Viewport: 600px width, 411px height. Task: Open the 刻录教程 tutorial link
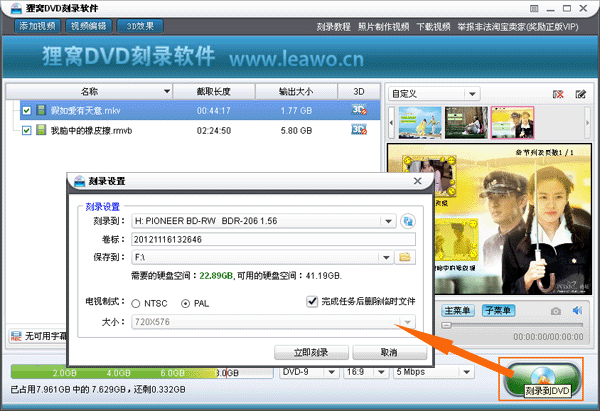[x=333, y=27]
